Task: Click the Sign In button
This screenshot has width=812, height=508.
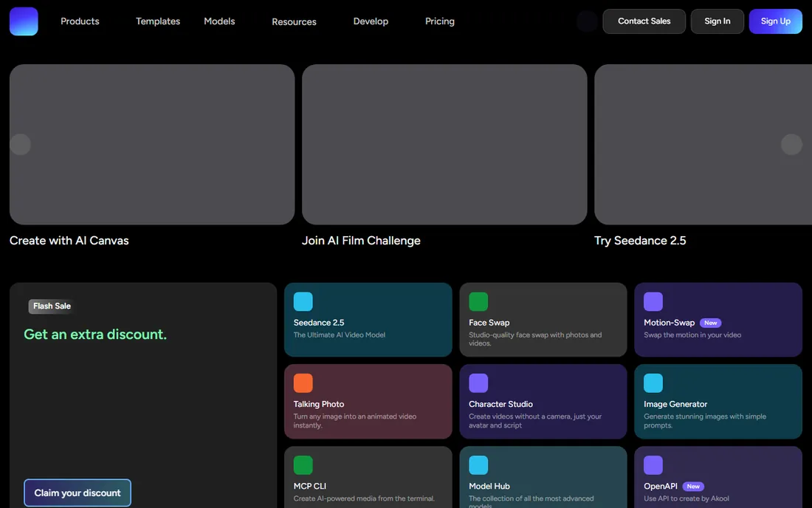Action: point(718,21)
